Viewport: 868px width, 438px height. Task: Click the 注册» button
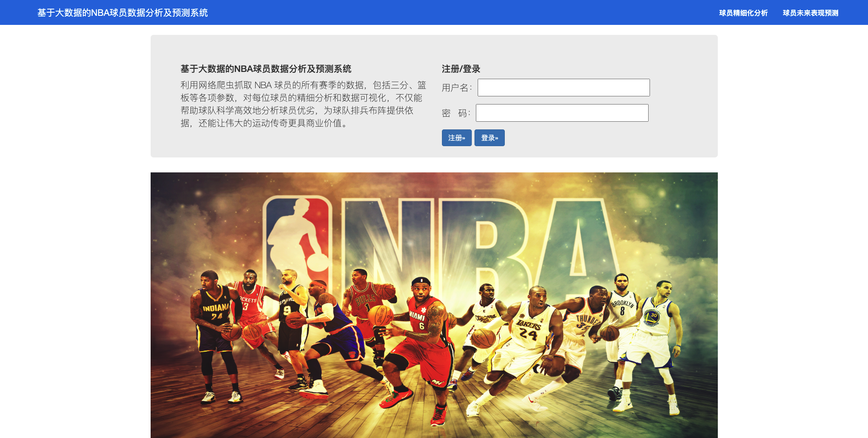click(456, 138)
